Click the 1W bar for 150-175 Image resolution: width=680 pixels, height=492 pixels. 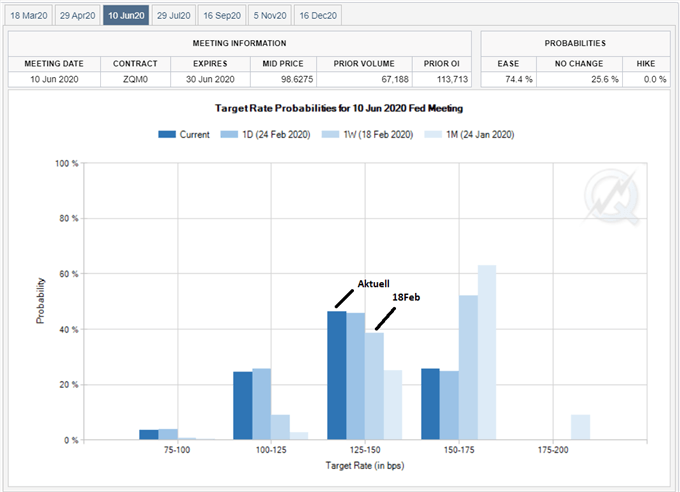click(x=468, y=367)
